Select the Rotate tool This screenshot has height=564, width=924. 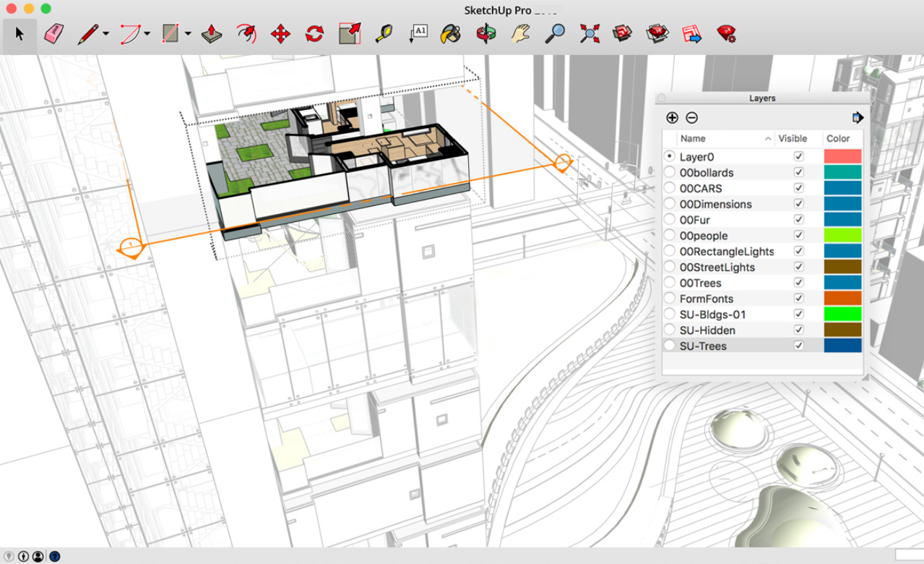314,34
